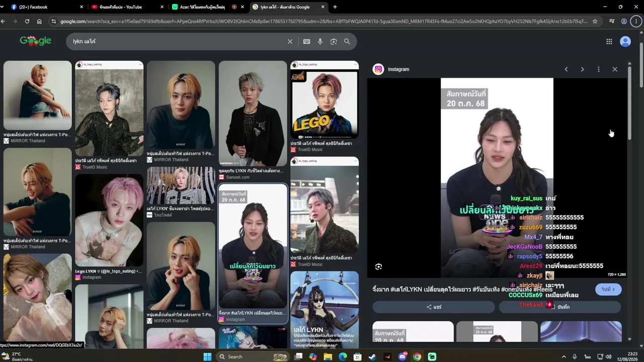Open Discord from the taskbar
The image size is (644, 362).
402,357
